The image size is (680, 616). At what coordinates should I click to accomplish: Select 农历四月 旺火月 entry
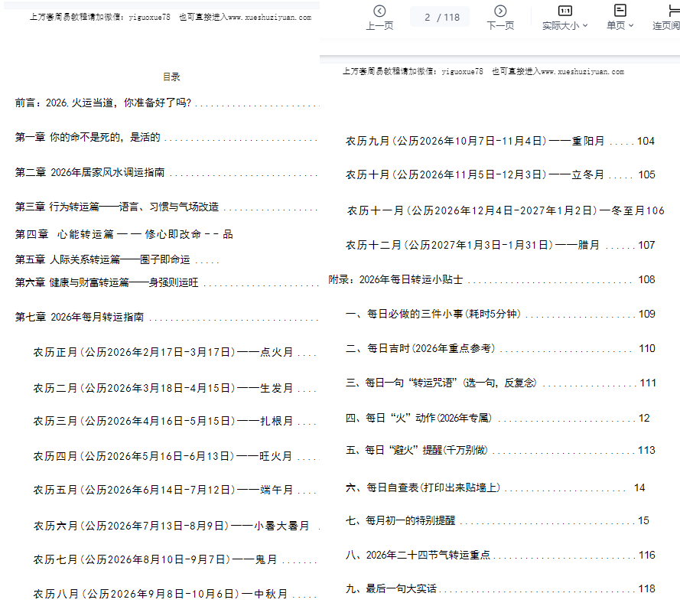176,456
